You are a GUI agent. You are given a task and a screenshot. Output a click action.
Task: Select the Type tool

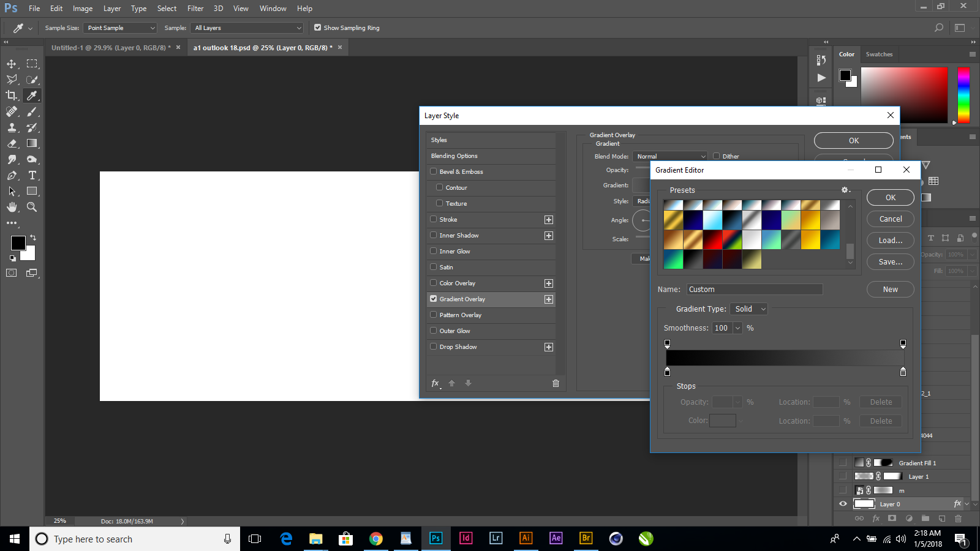click(32, 175)
